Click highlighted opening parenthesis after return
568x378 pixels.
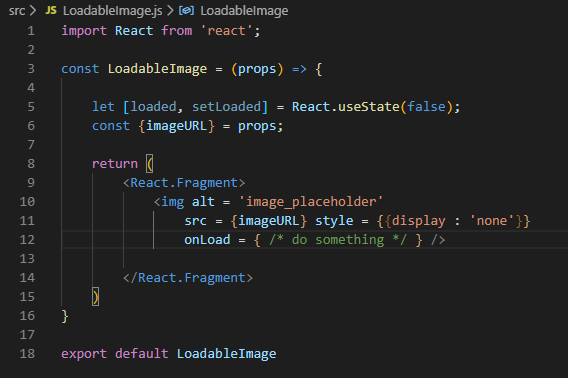click(x=150, y=164)
